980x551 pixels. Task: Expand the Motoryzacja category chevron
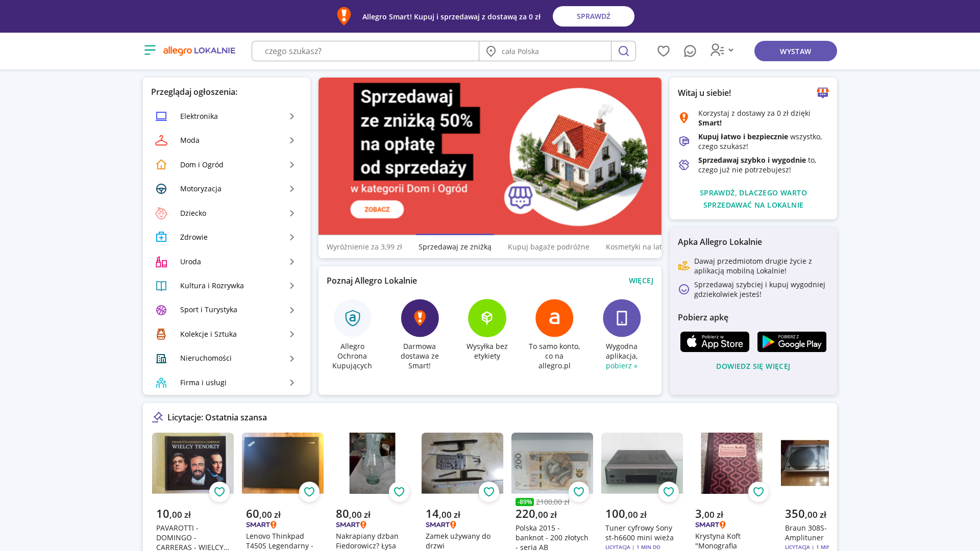click(292, 189)
